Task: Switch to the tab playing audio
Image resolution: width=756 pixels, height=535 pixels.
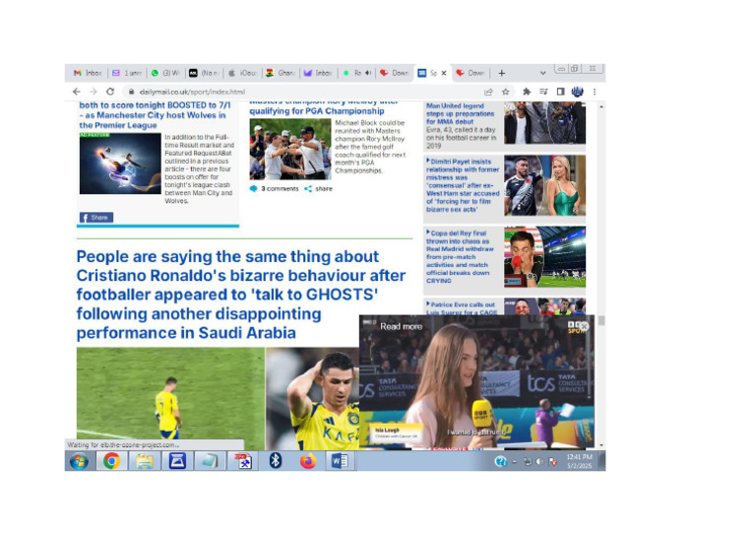Action: [356, 73]
